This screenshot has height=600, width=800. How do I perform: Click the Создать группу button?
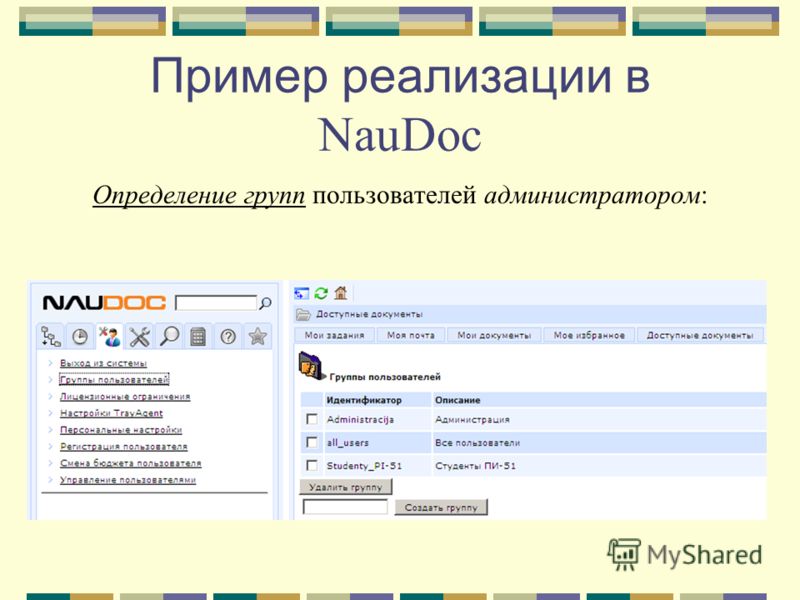click(441, 508)
